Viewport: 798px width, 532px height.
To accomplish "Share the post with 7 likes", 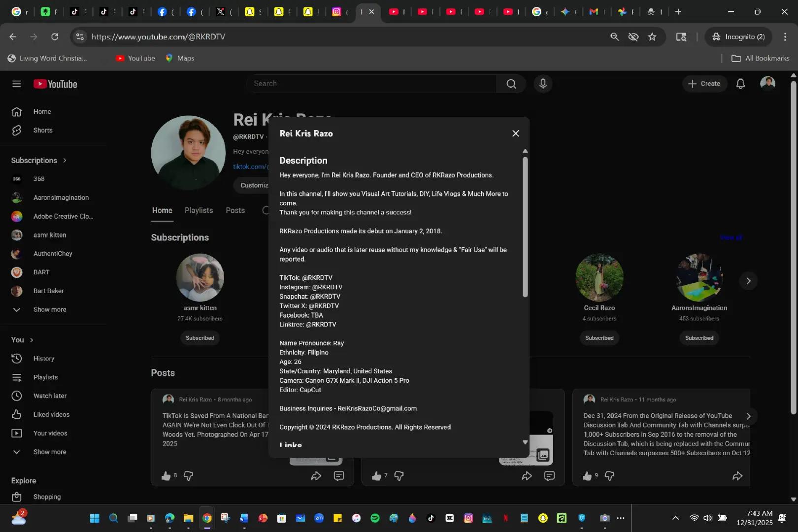I will pos(527,476).
